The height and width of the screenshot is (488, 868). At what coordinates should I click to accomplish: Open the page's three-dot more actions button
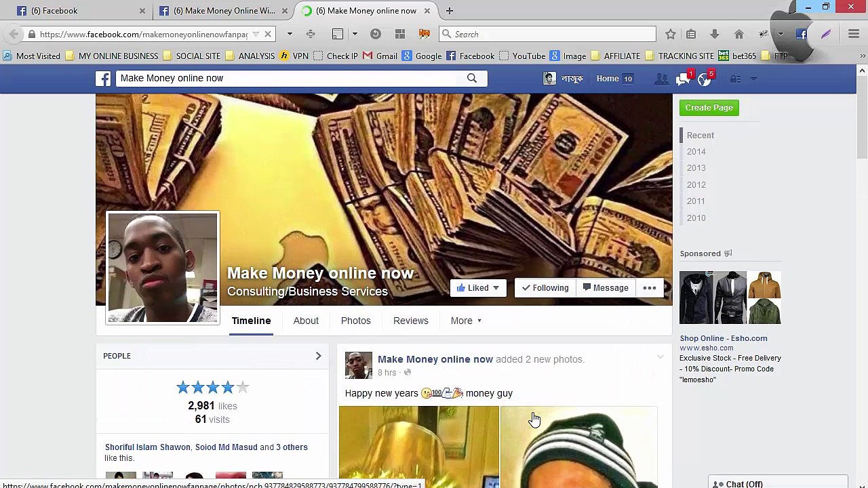(650, 288)
